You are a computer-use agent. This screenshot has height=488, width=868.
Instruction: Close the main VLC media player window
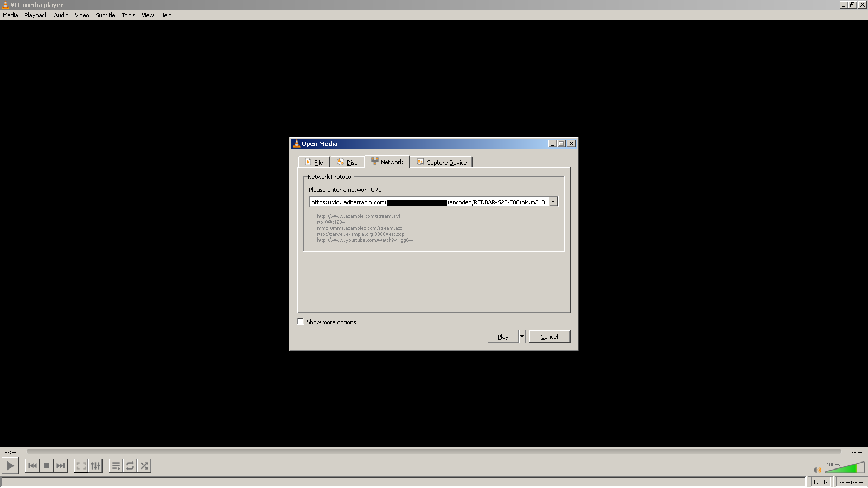(x=863, y=5)
